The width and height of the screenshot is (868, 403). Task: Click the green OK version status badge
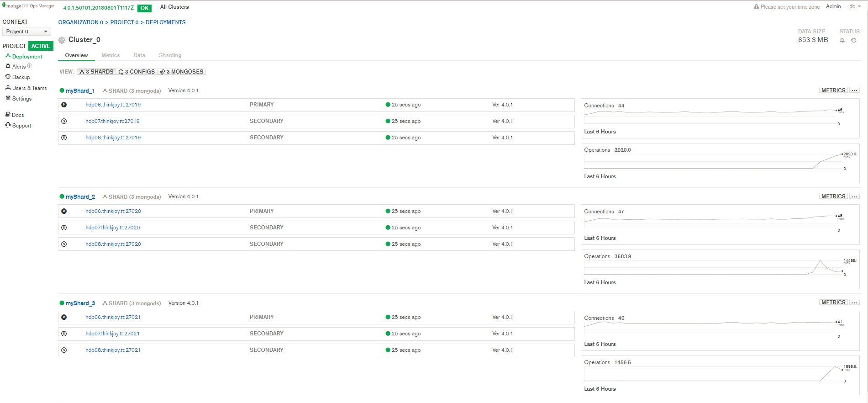click(144, 8)
